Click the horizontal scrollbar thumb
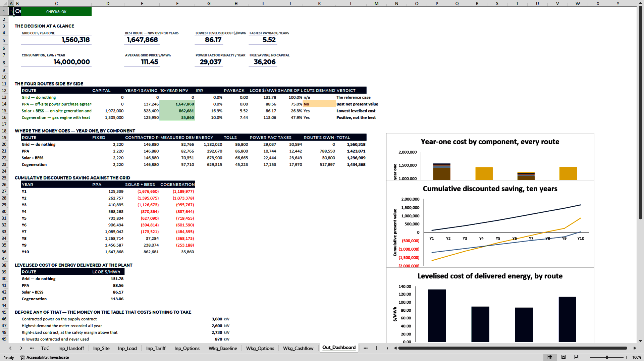The height and width of the screenshot is (361, 644). [513, 348]
